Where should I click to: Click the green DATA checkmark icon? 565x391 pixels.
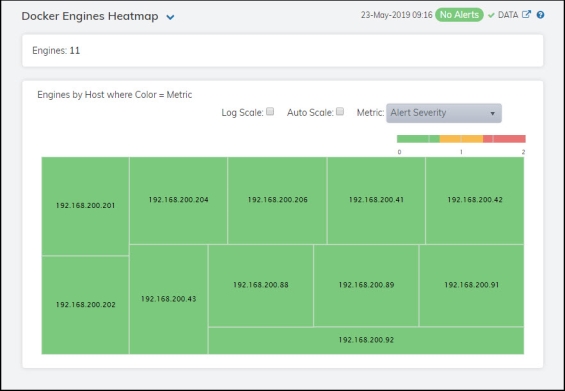(491, 15)
